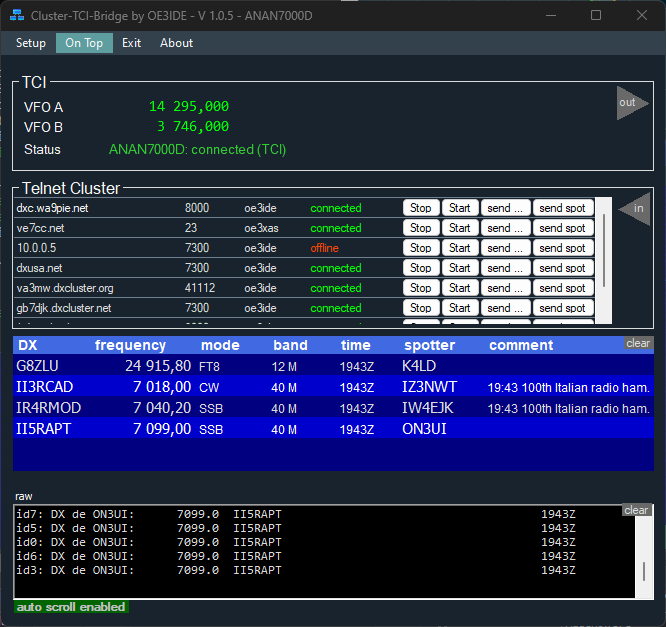Click send ... for 10.0.0.5
Viewport: 666px width, 627px height.
505,248
